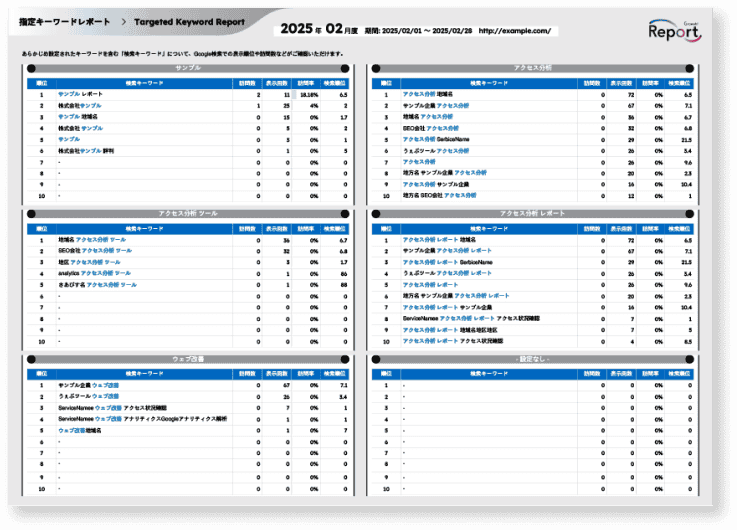Click the left black dot on ウェブ改善 header
Screen dimensions: 737x530
point(27,358)
